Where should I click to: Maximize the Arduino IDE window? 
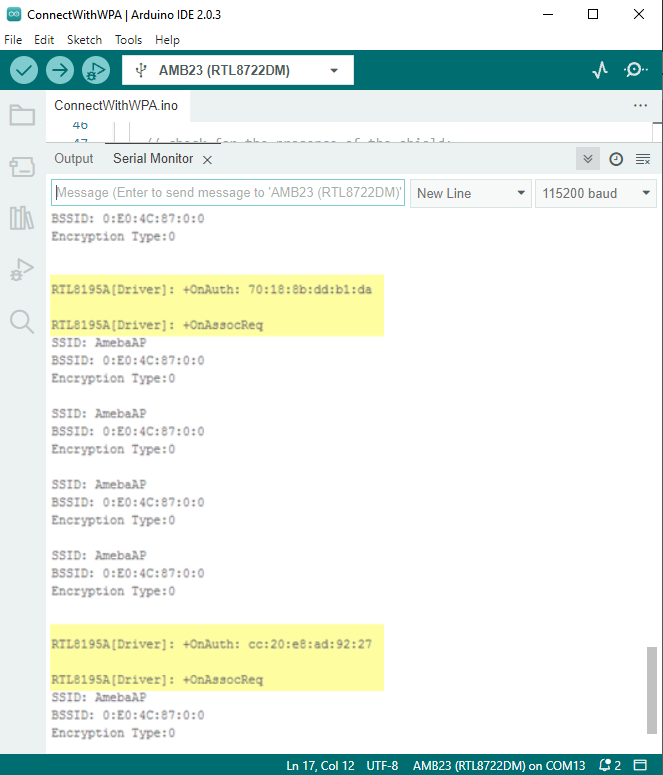point(593,14)
